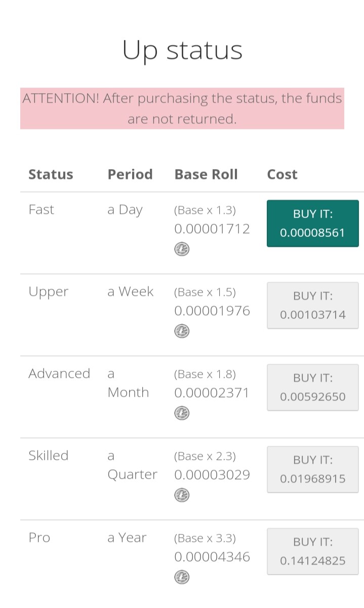Click the pink ATTENTION warning banner
The image size is (364, 608).
[182, 108]
